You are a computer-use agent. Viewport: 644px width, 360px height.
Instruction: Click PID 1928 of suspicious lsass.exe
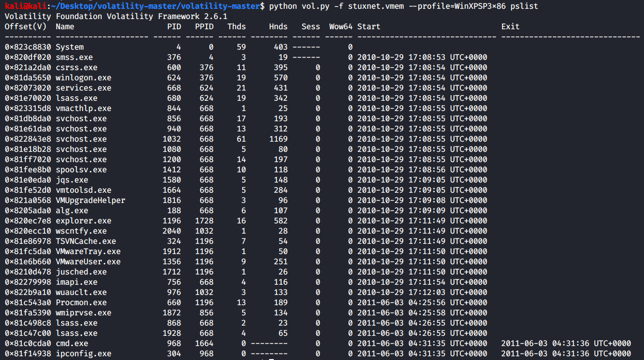tap(172, 333)
